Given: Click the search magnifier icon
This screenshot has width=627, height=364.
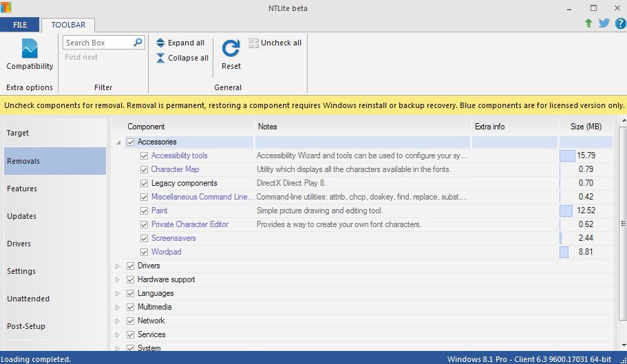Looking at the screenshot, I should pos(138,43).
